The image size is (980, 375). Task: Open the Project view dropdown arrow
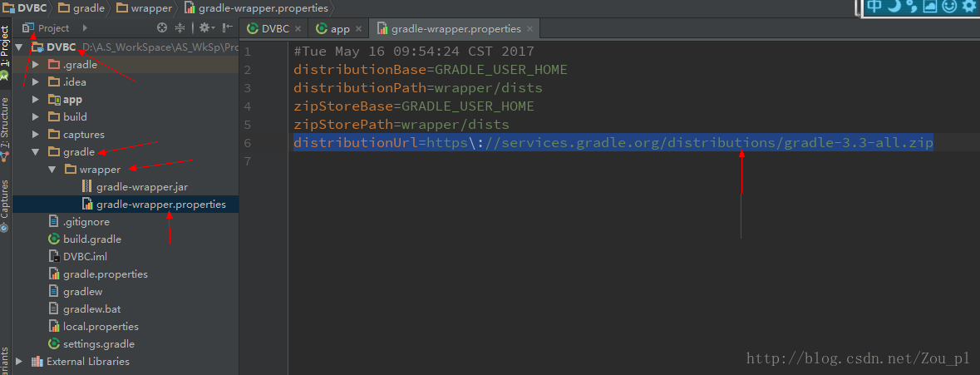coord(85,27)
